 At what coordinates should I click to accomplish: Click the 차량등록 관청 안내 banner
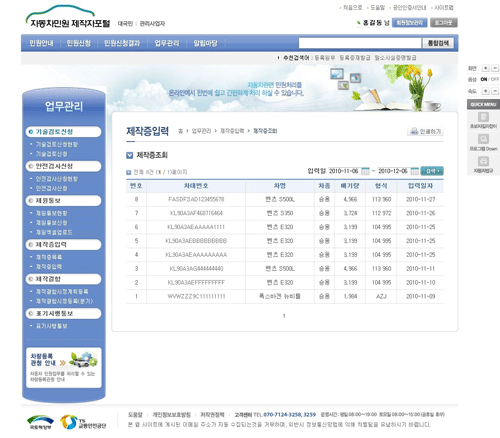pos(64,367)
